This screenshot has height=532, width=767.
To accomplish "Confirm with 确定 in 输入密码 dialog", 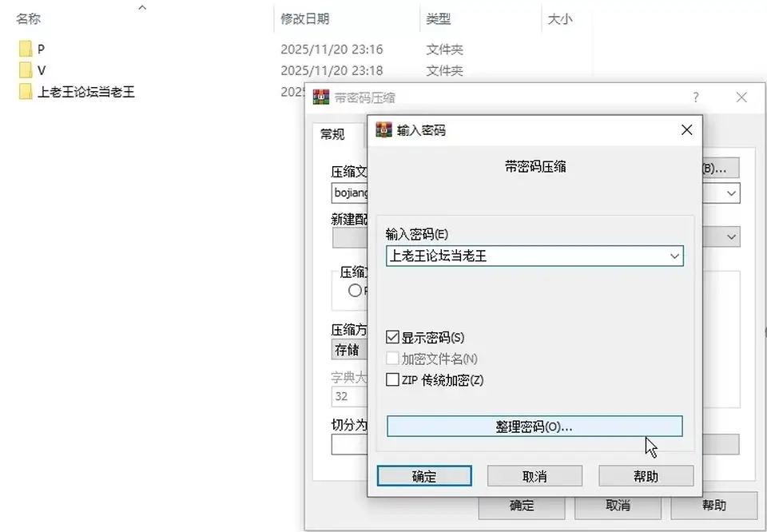I will [x=424, y=476].
